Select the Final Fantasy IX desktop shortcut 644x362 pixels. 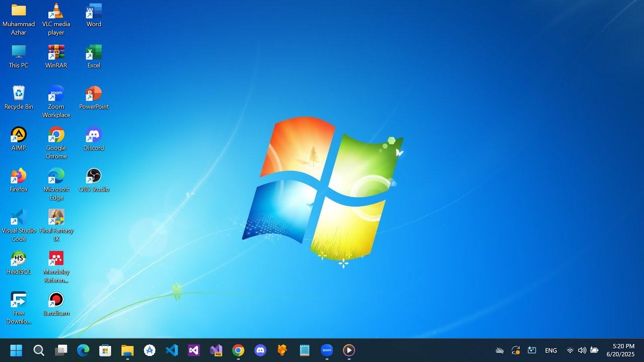point(56,225)
